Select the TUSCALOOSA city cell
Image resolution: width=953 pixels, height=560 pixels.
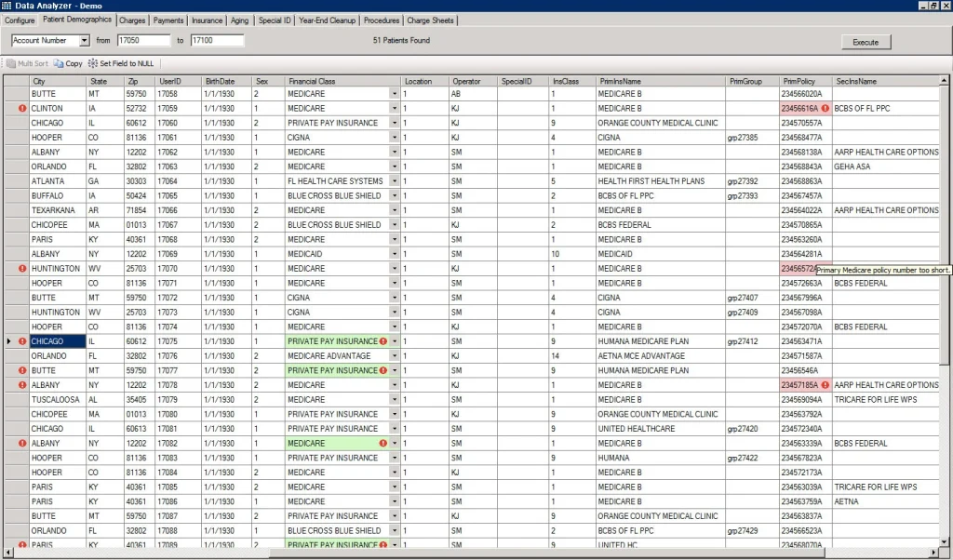coord(58,400)
